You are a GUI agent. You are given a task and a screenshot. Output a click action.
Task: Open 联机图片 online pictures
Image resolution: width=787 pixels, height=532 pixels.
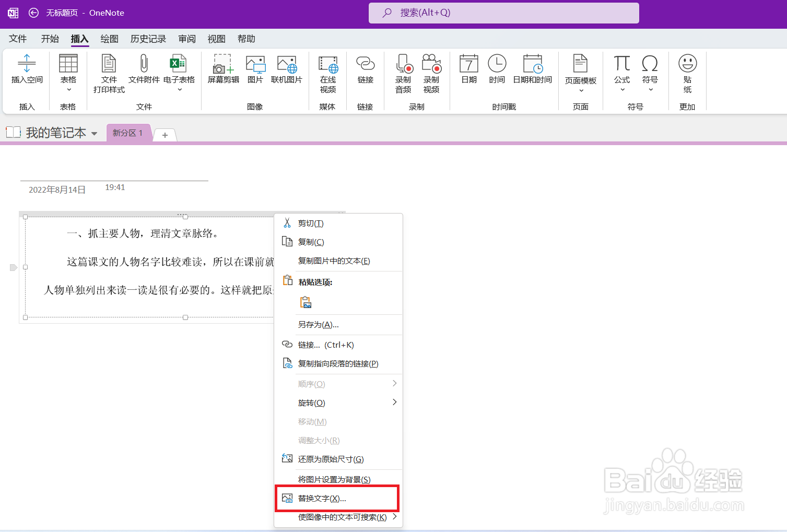tap(287, 73)
